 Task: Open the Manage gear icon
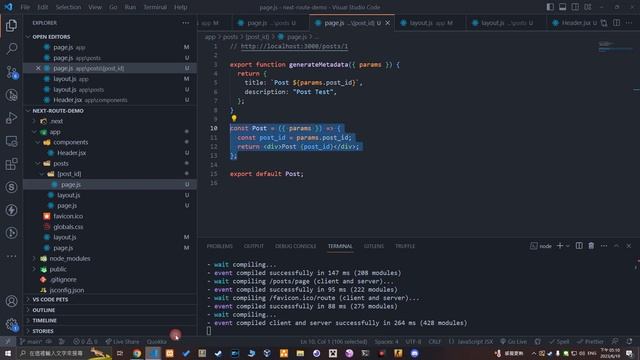click(11, 325)
